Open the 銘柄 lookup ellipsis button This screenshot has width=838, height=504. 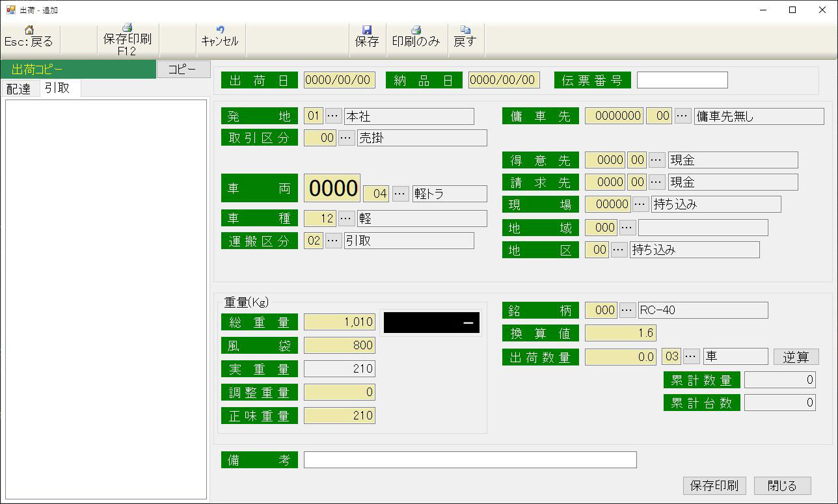click(x=627, y=310)
